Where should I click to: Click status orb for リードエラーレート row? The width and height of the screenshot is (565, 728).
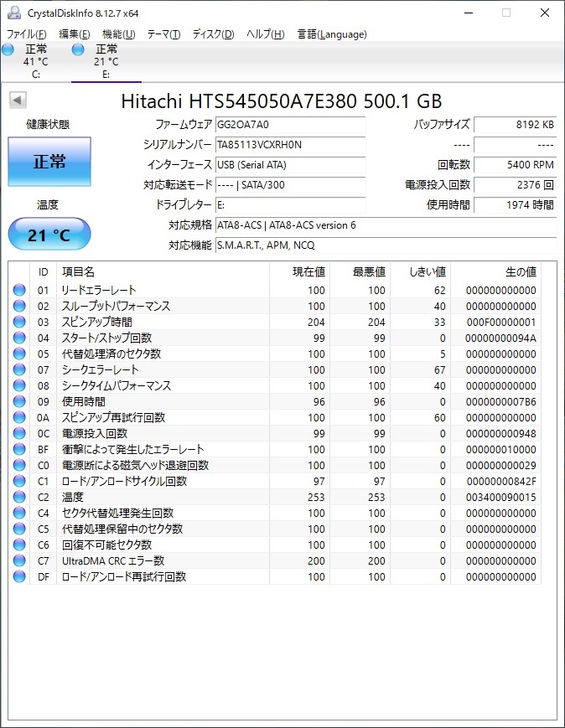click(x=19, y=290)
